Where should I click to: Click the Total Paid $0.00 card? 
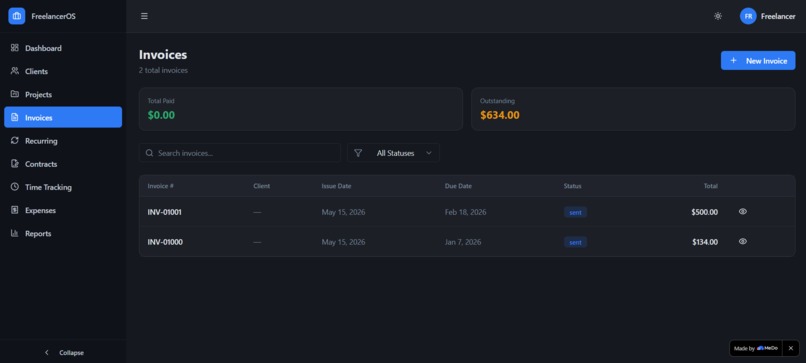pyautogui.click(x=301, y=108)
